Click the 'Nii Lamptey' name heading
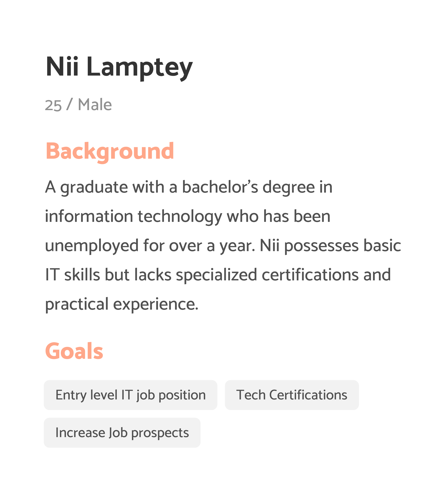Viewport: 448px width, 498px height. (119, 67)
